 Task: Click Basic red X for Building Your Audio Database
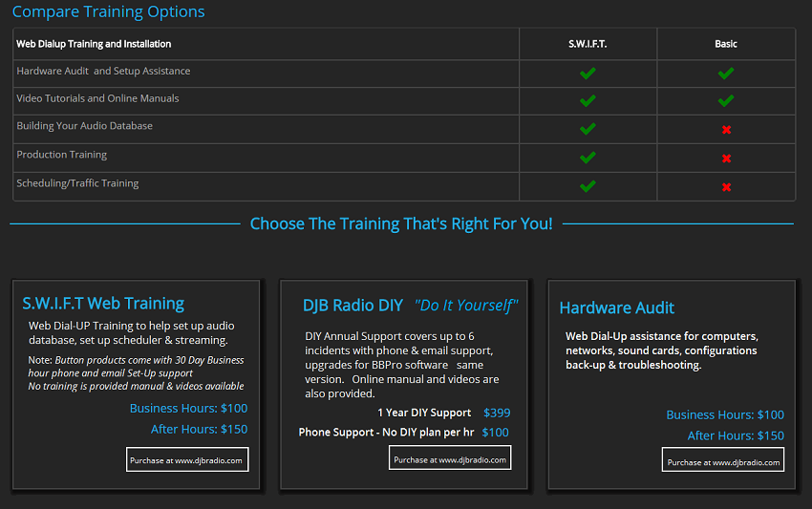(726, 130)
